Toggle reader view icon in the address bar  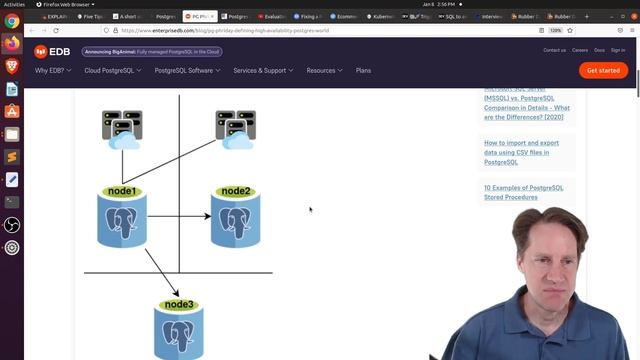[x=542, y=31]
